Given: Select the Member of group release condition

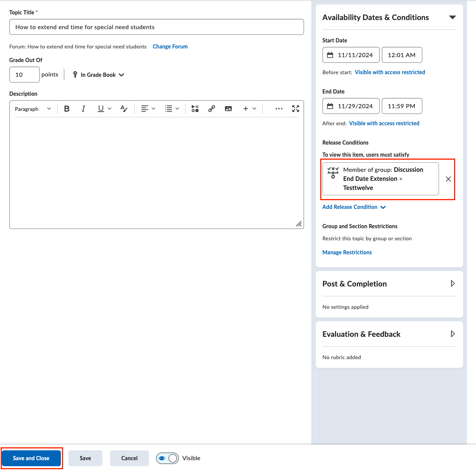Looking at the screenshot, I should click(381, 179).
